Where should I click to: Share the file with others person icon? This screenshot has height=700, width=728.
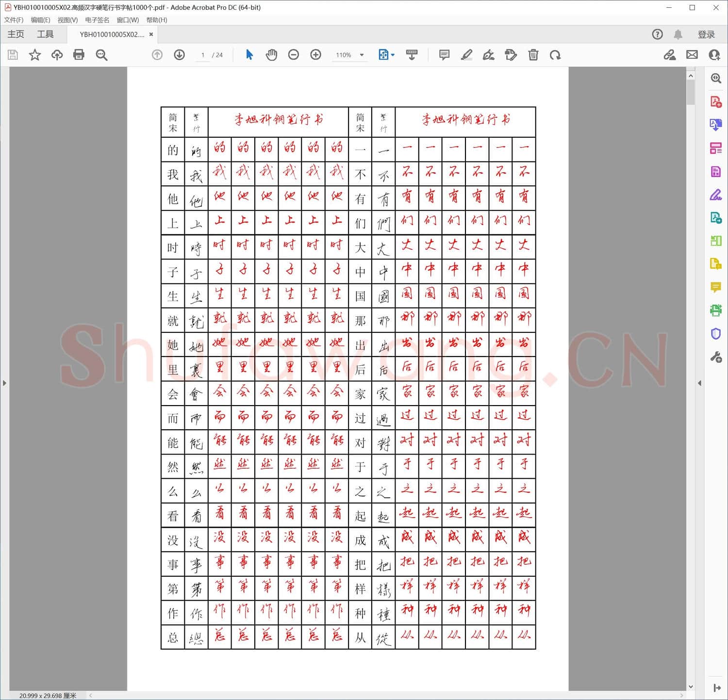[714, 55]
